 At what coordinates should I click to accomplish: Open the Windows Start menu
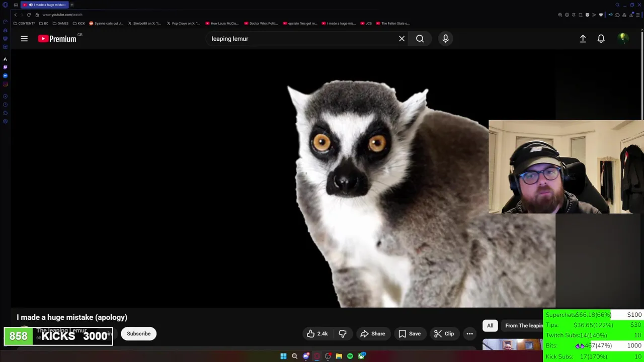(x=283, y=356)
